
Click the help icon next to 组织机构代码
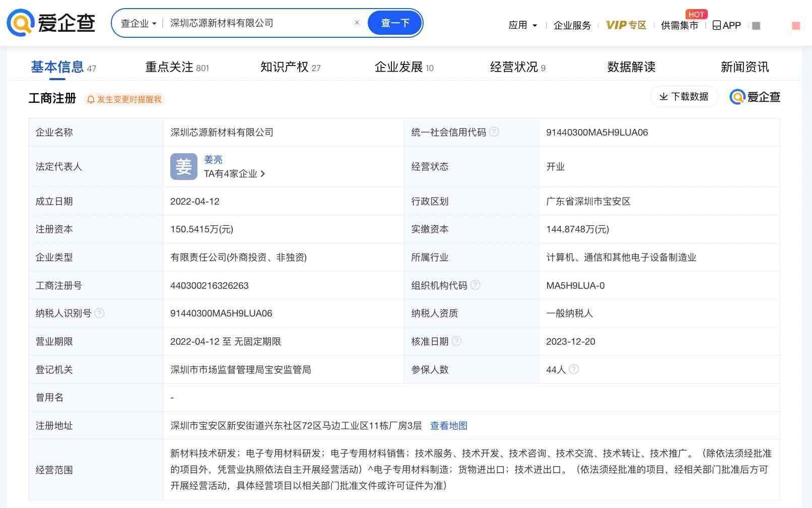[x=475, y=285]
